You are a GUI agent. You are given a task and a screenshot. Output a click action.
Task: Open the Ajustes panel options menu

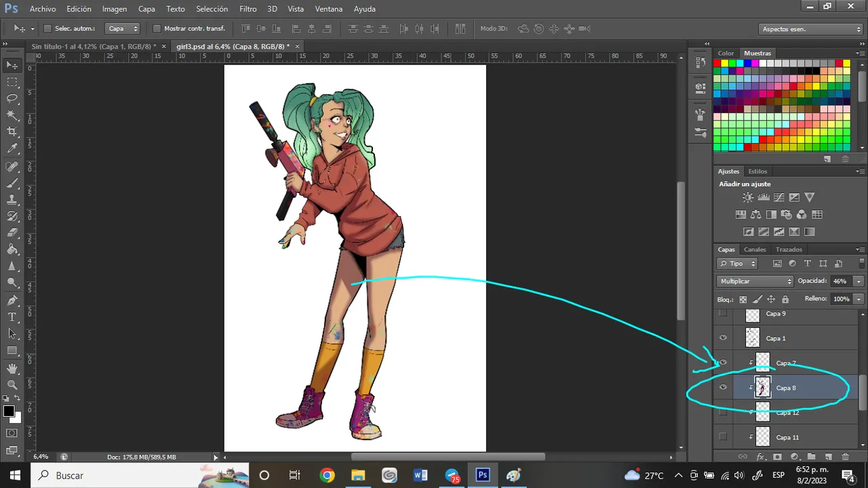[860, 171]
